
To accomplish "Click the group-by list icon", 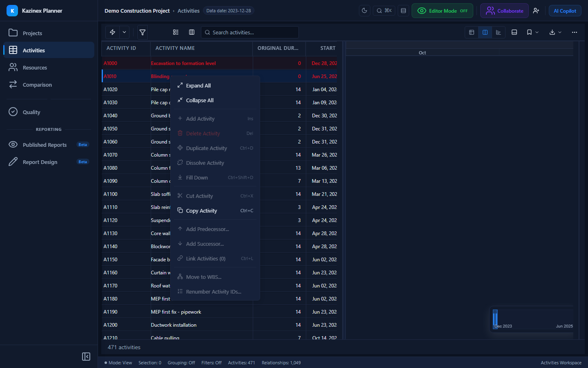I will click(176, 32).
